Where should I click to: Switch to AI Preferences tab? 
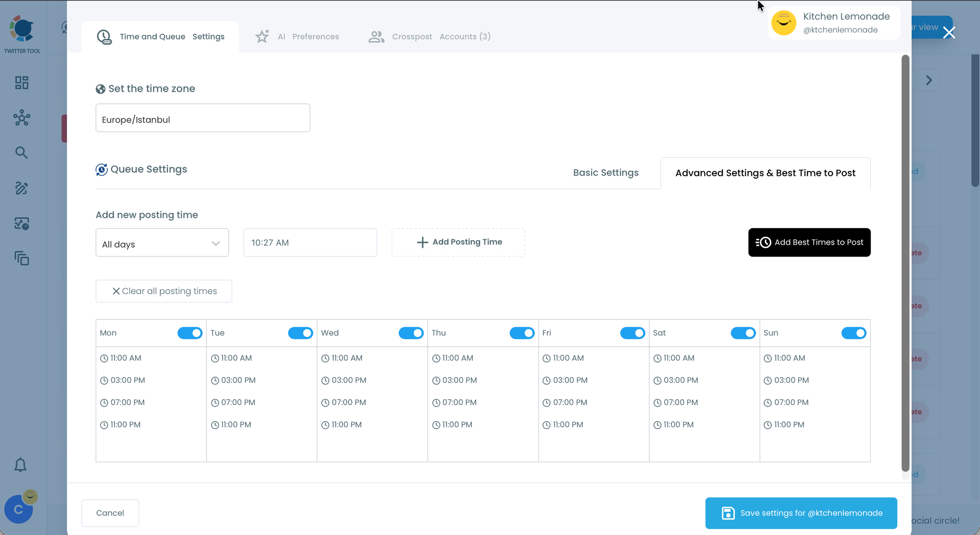point(297,37)
